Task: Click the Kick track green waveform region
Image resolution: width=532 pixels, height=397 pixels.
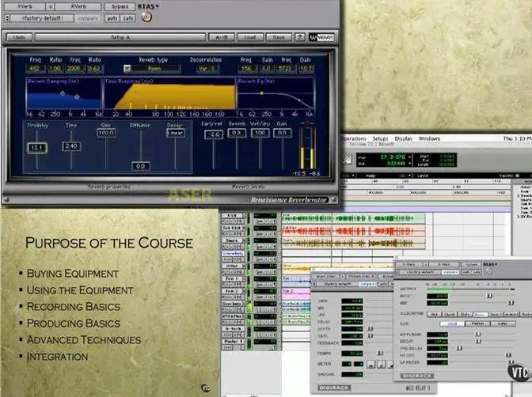Action: pyautogui.click(x=353, y=218)
